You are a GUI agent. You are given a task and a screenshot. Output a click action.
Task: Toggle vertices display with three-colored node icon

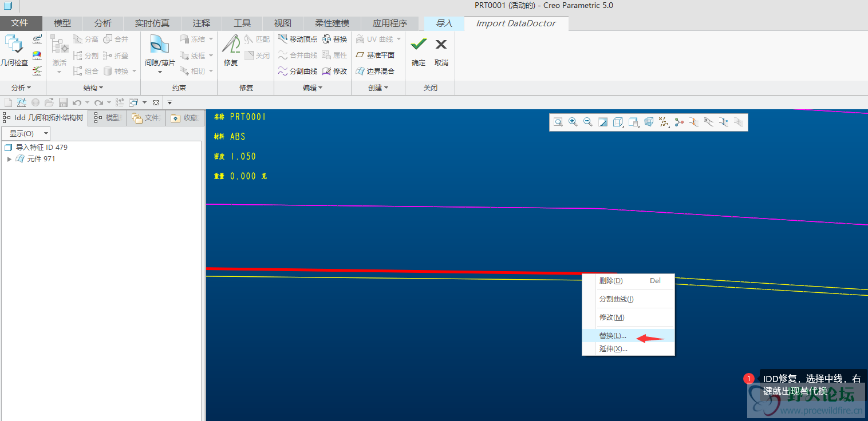(x=679, y=122)
